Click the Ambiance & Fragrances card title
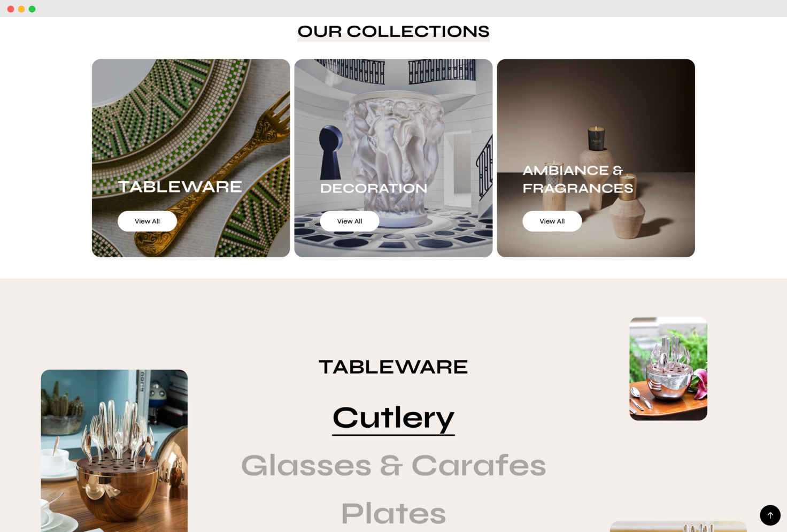 pyautogui.click(x=577, y=179)
